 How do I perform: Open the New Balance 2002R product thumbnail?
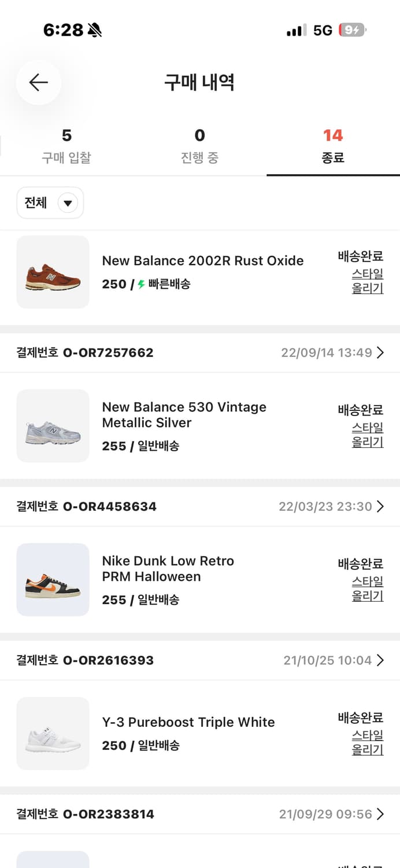pyautogui.click(x=53, y=272)
